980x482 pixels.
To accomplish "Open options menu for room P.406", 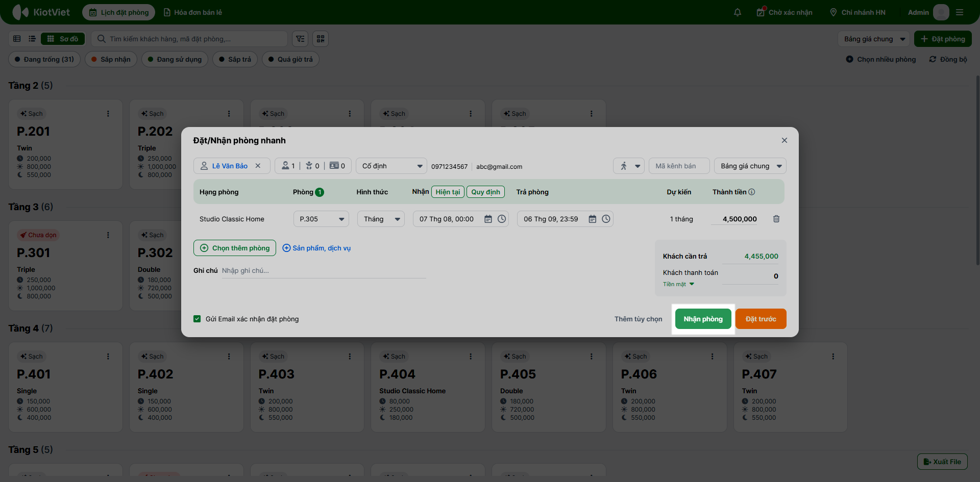I will click(712, 357).
